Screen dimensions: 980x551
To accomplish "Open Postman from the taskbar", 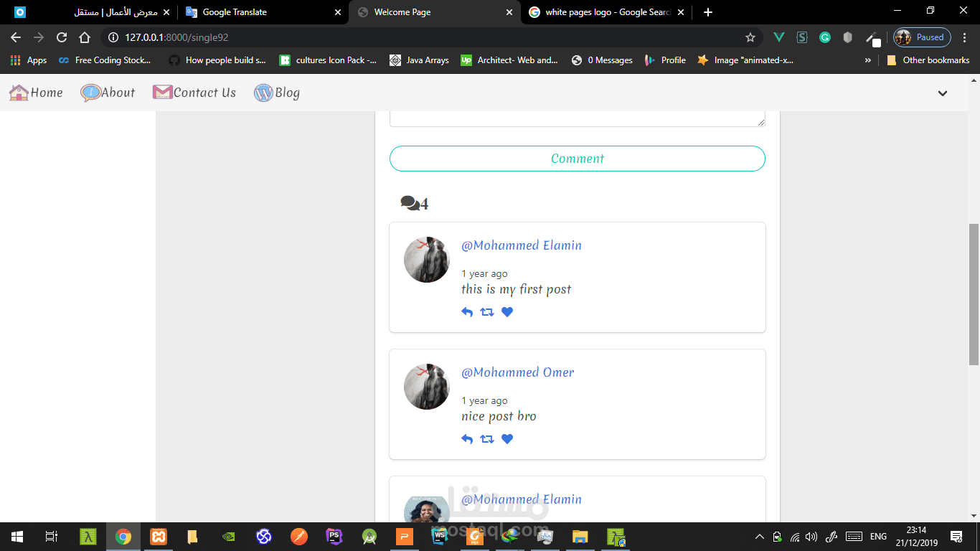I will point(299,537).
